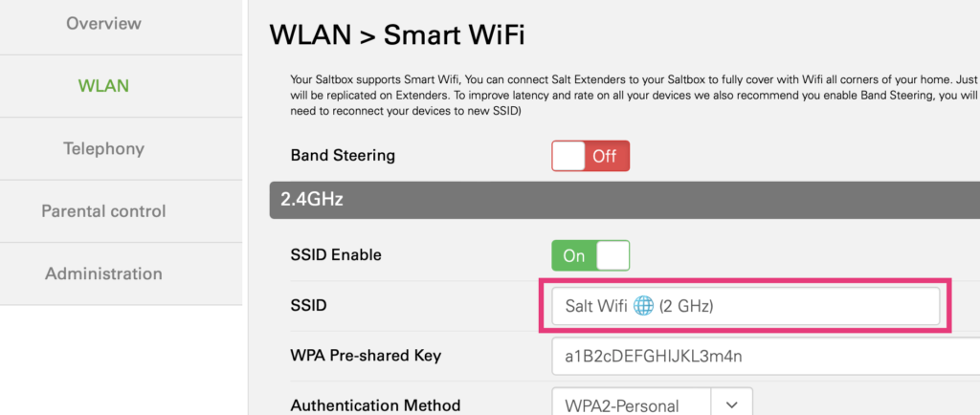Click the "Authentication Method" label
Viewport: 980px width, 415px height.
[x=375, y=405]
